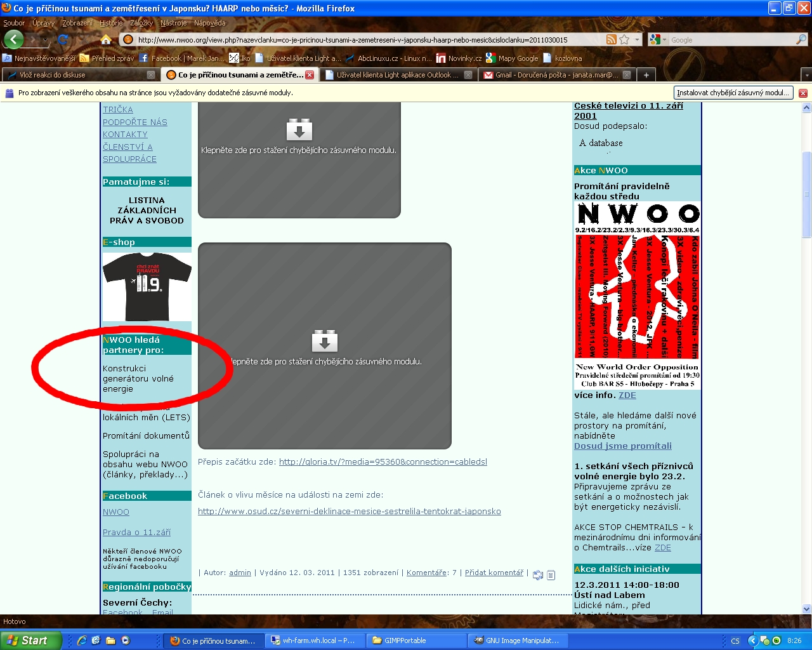Open the KONTAKTY sidebar link
The image size is (812, 650).
coord(125,134)
